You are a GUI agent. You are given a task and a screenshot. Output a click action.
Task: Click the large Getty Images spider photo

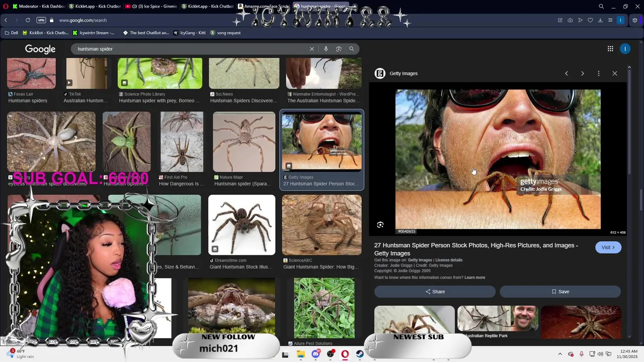click(498, 159)
